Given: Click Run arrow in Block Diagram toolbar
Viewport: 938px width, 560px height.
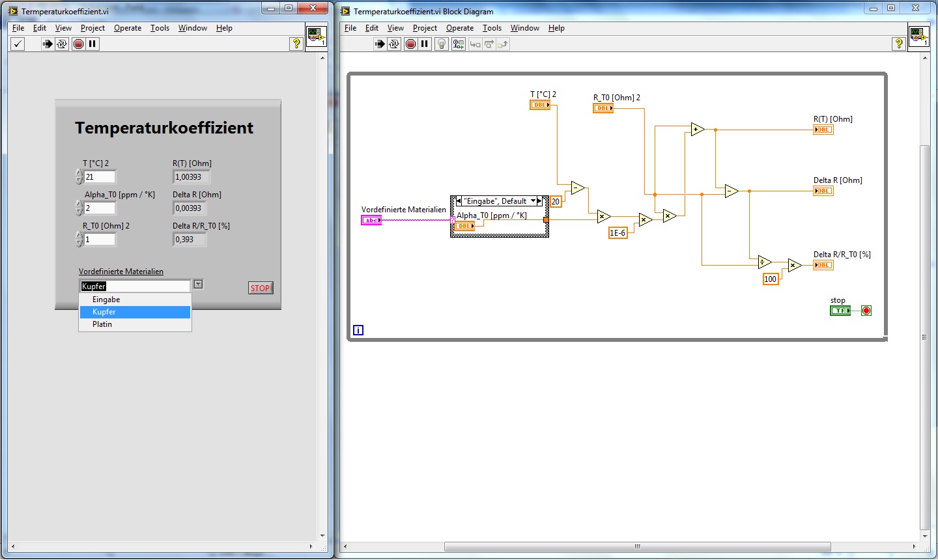Looking at the screenshot, I should tap(379, 44).
